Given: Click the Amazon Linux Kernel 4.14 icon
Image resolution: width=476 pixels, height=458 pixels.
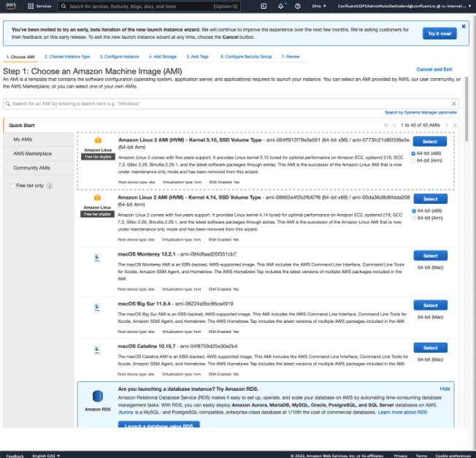Looking at the screenshot, I should [x=97, y=198].
